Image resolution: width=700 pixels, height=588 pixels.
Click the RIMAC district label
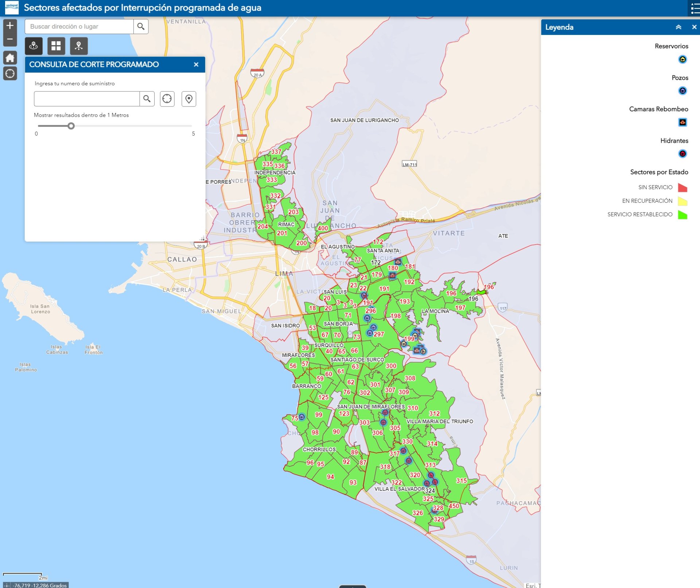click(286, 225)
